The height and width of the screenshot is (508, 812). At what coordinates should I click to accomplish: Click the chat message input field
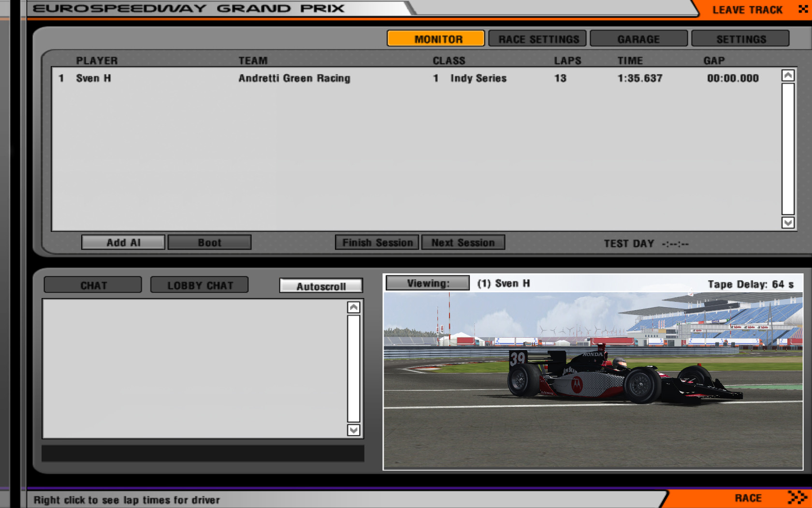203,453
